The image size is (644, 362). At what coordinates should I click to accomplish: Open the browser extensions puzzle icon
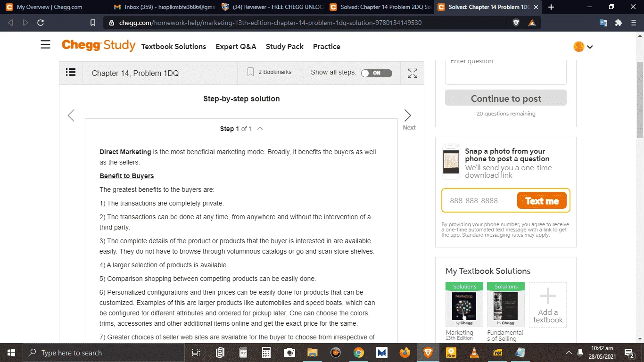(x=619, y=23)
